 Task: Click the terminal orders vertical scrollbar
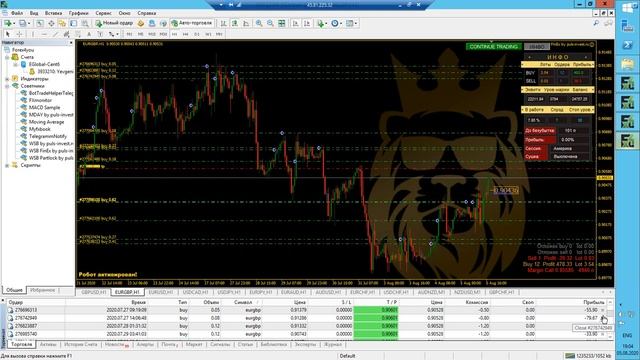[610, 320]
